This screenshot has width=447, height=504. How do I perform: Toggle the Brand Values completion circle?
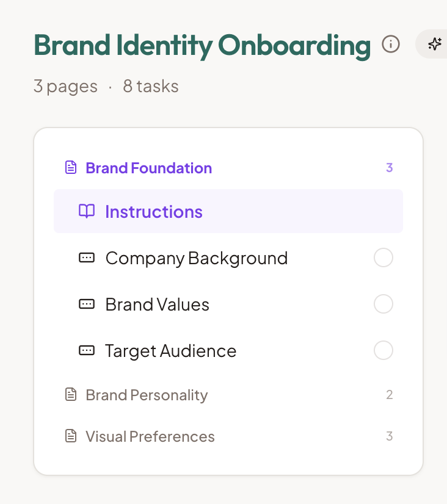point(383,304)
